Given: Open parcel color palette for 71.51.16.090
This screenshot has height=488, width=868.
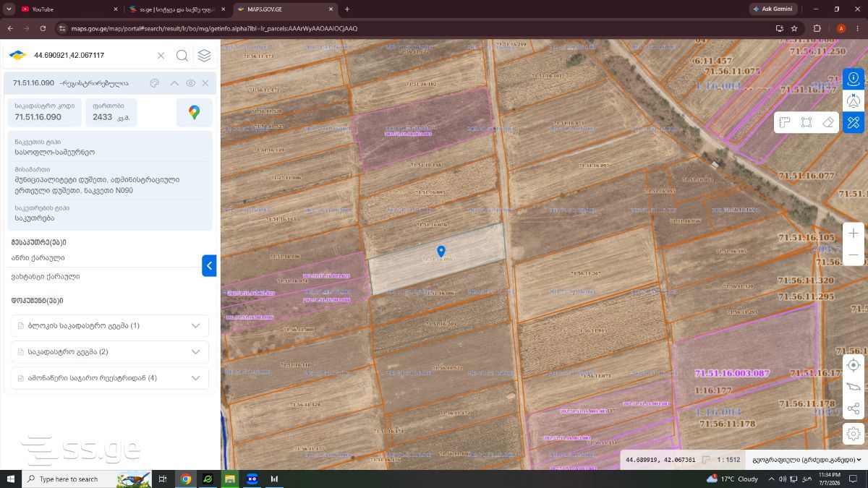Looking at the screenshot, I should tap(154, 83).
